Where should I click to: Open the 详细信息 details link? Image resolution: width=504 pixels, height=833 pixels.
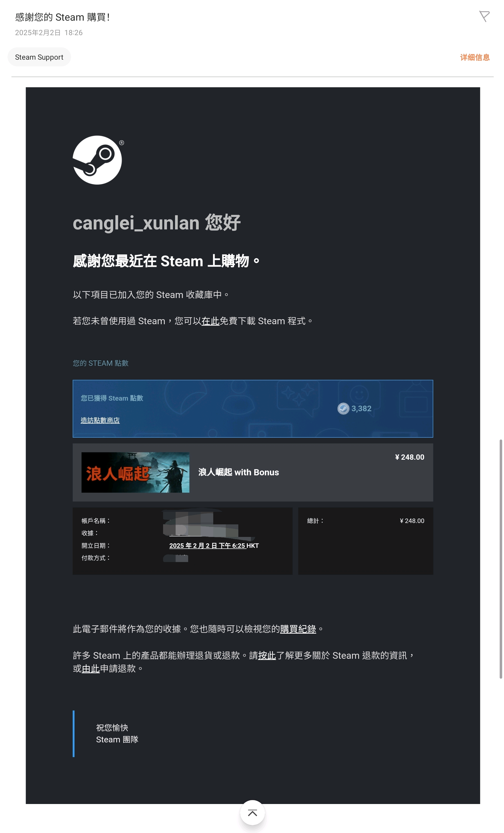[475, 57]
